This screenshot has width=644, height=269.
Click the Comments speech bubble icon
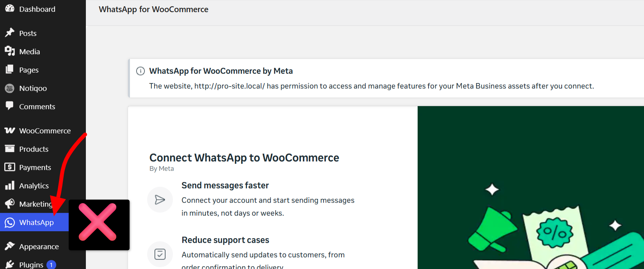coord(10,106)
